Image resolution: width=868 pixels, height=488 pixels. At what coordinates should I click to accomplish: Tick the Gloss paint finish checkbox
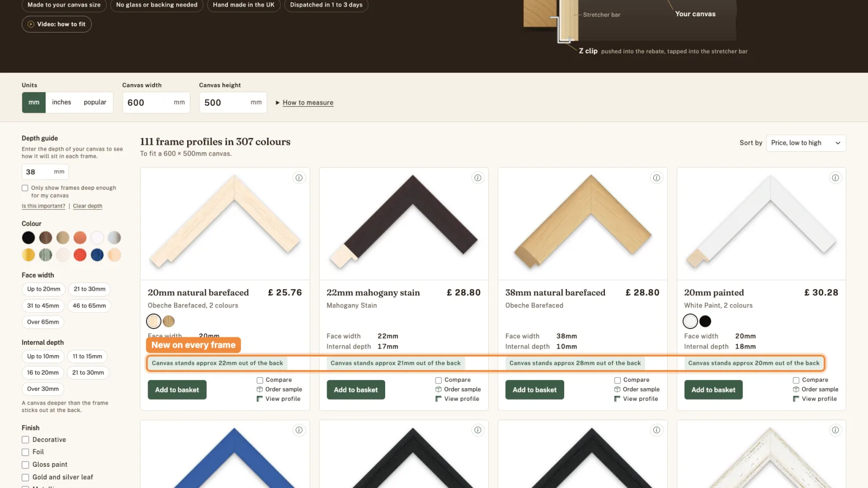pos(25,465)
